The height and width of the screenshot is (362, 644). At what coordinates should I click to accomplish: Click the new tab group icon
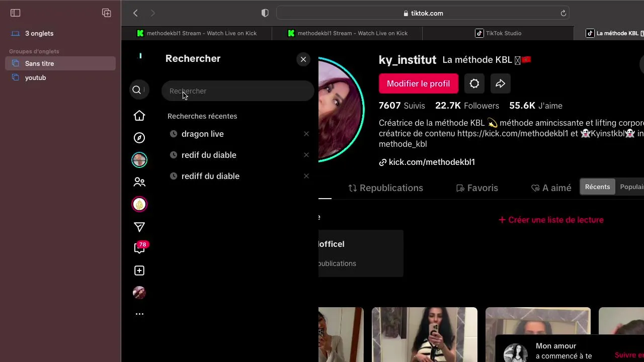106,13
